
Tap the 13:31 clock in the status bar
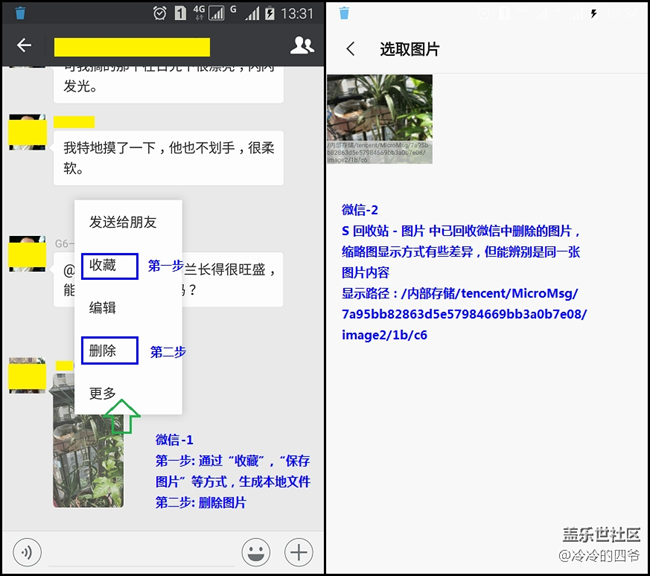[x=297, y=14]
